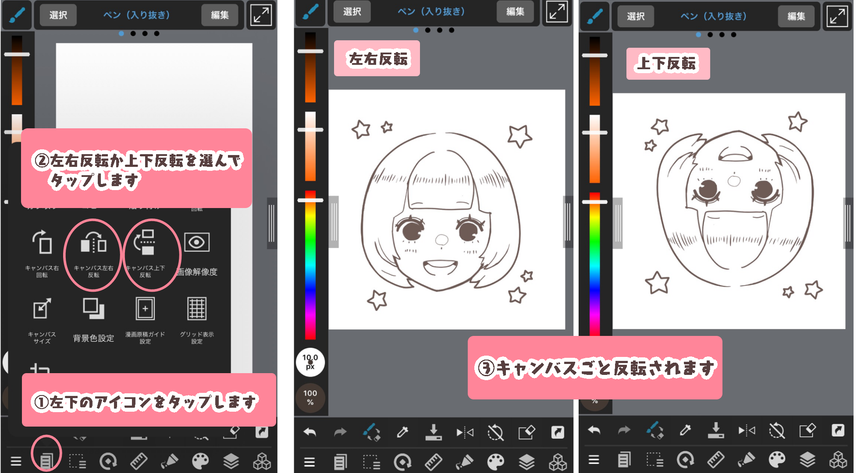Image resolution: width=868 pixels, height=473 pixels.
Task: Adjust hue rainbow slider in right screen
Action: [x=594, y=265]
